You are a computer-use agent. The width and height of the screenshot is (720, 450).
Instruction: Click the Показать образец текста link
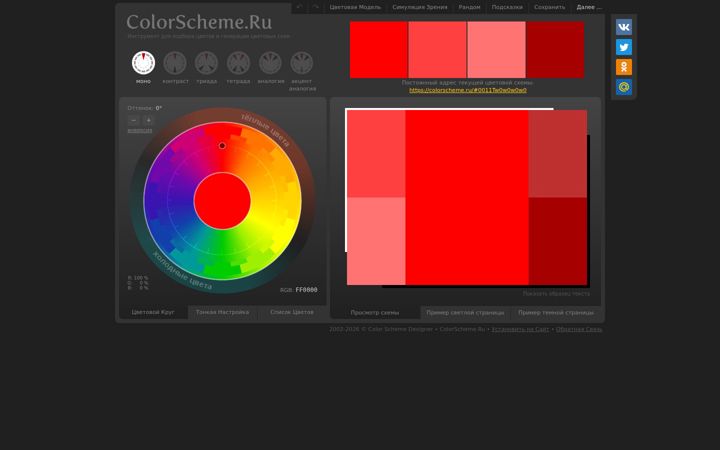(556, 293)
